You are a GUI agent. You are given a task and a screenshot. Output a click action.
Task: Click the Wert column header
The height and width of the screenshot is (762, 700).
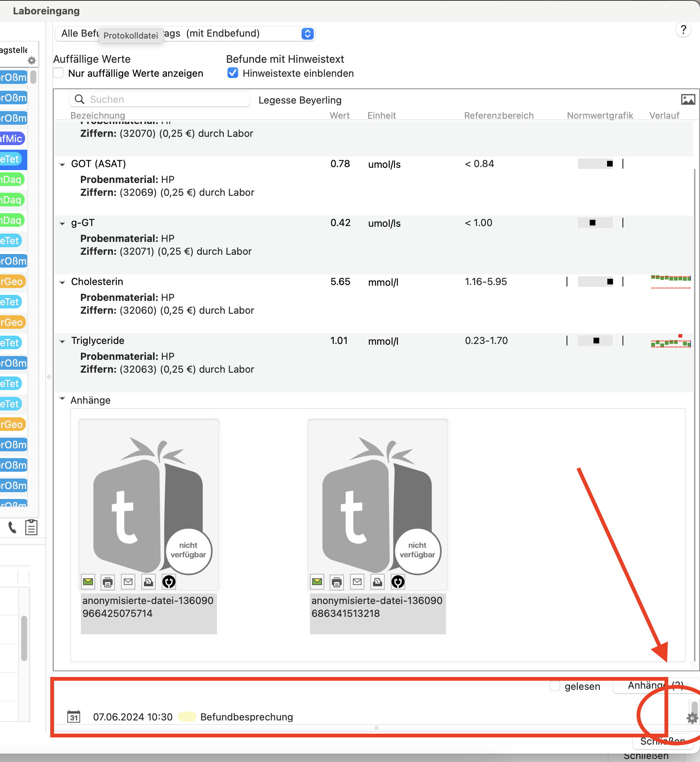[x=340, y=116]
